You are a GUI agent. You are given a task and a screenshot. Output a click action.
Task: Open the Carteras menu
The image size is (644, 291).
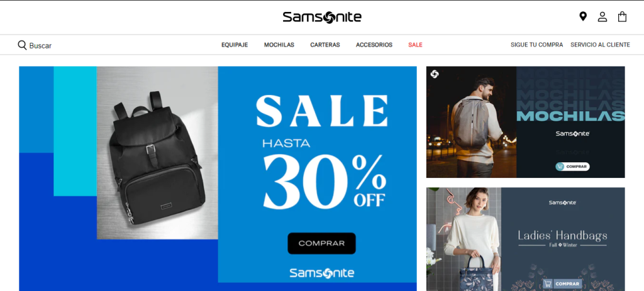(325, 45)
